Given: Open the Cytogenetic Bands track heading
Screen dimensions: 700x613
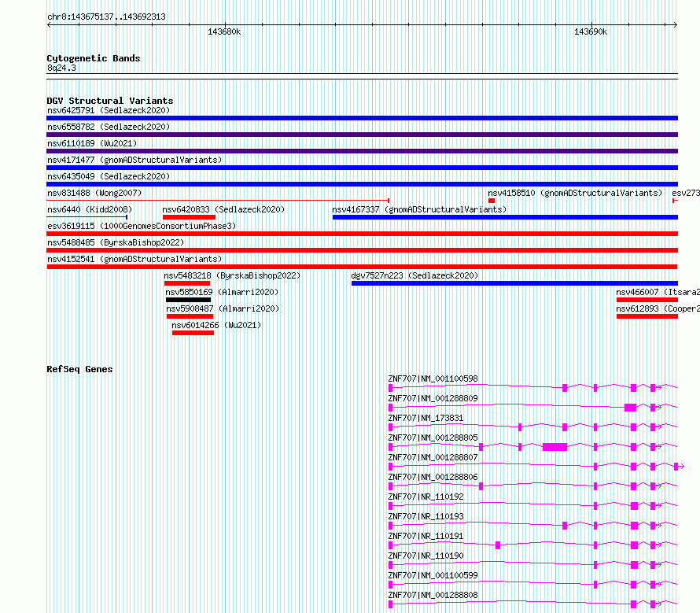Looking at the screenshot, I should [x=94, y=58].
